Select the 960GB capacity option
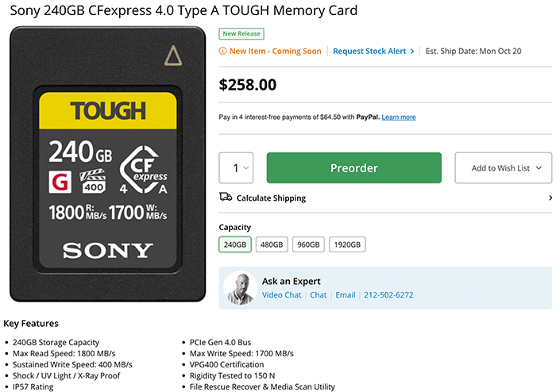 click(x=308, y=244)
